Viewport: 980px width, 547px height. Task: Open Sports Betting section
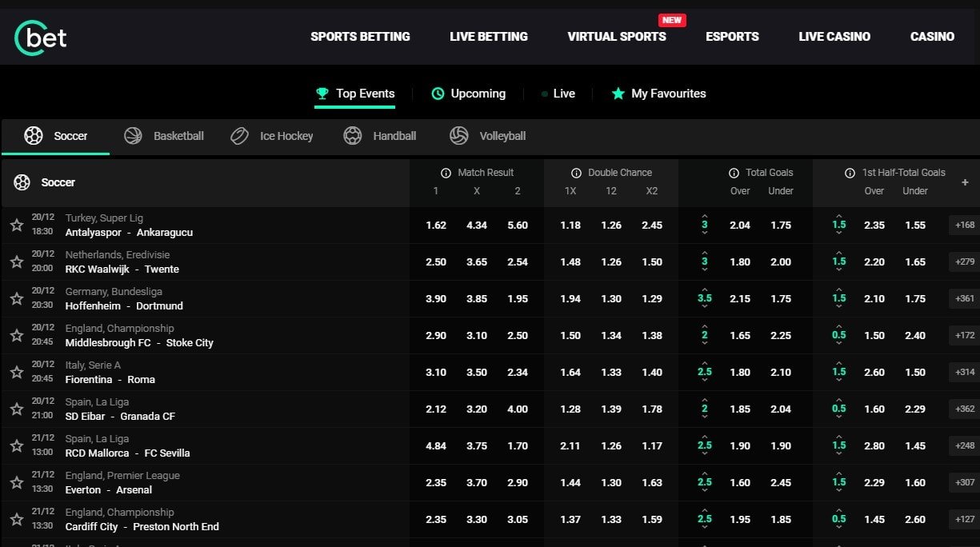[x=360, y=37]
